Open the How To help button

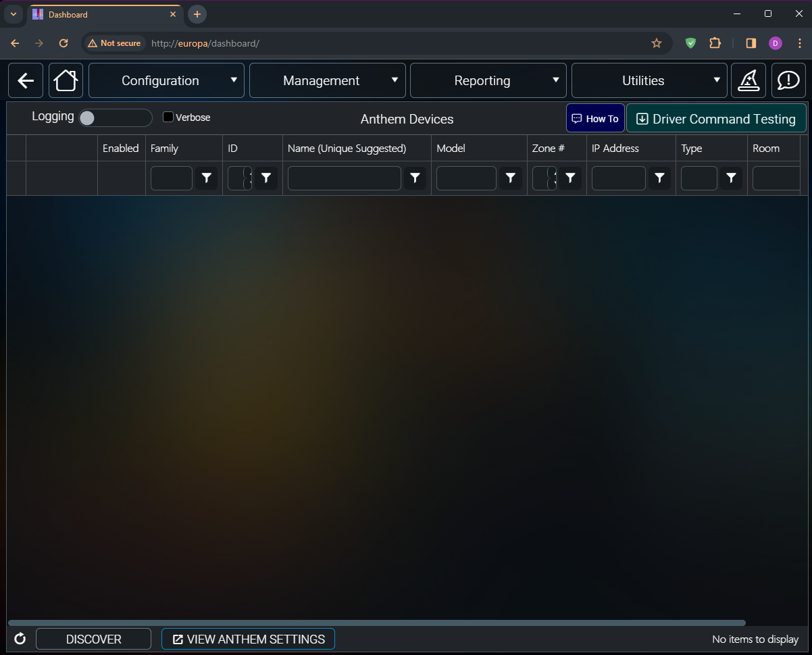pyautogui.click(x=595, y=118)
